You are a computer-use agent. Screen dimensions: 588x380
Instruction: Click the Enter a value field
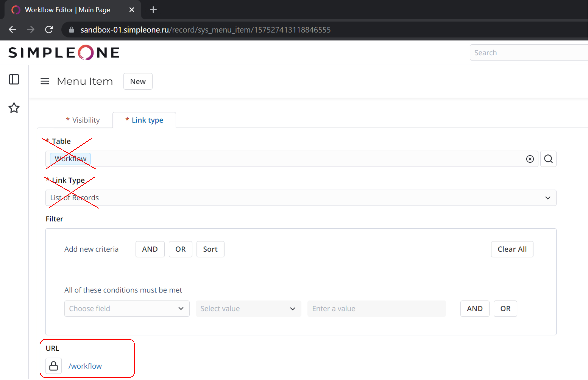pos(376,308)
